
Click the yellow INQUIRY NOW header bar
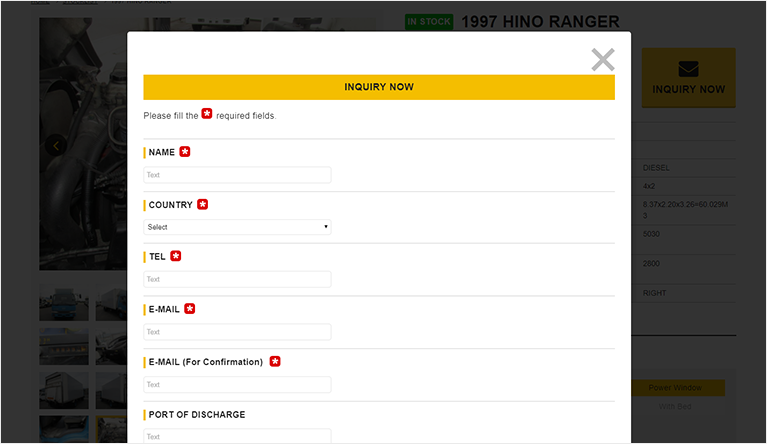pos(379,87)
